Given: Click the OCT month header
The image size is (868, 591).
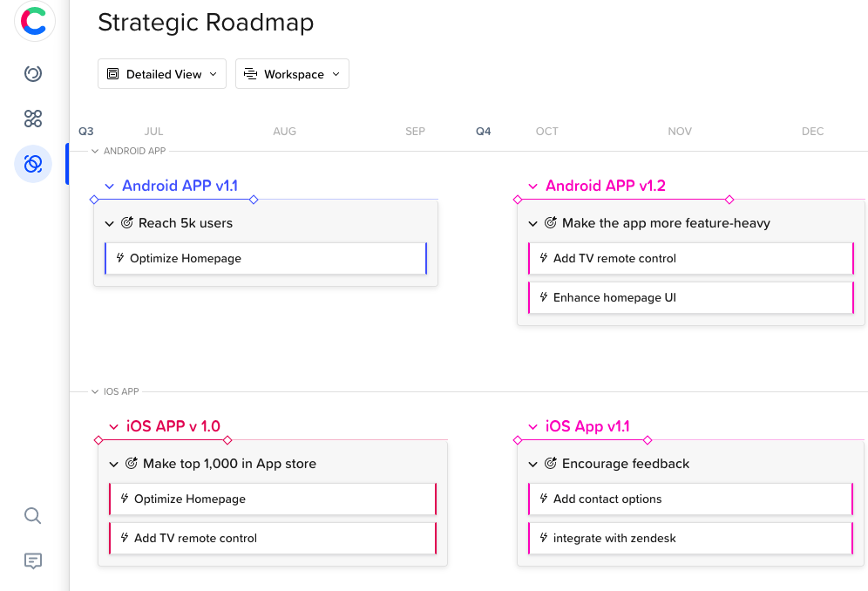Looking at the screenshot, I should (547, 132).
